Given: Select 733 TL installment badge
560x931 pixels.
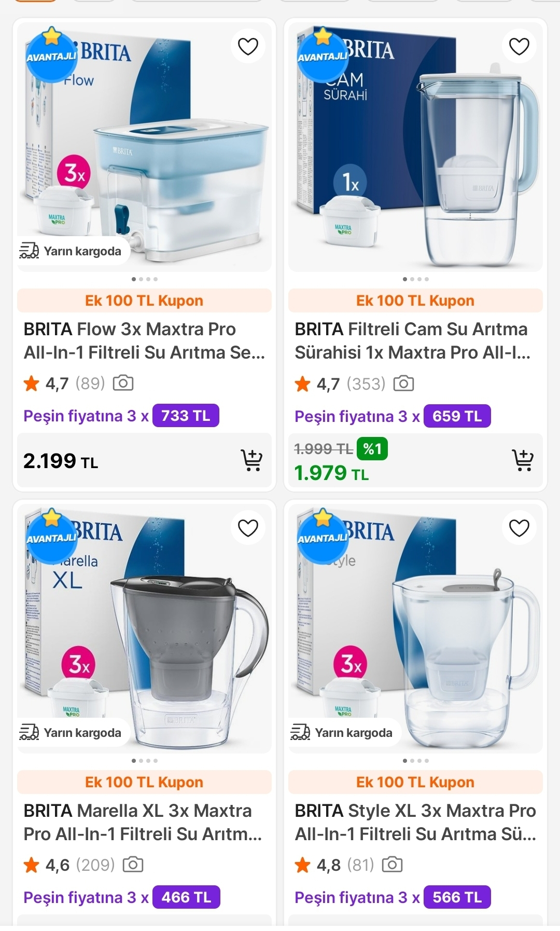Looking at the screenshot, I should (186, 416).
